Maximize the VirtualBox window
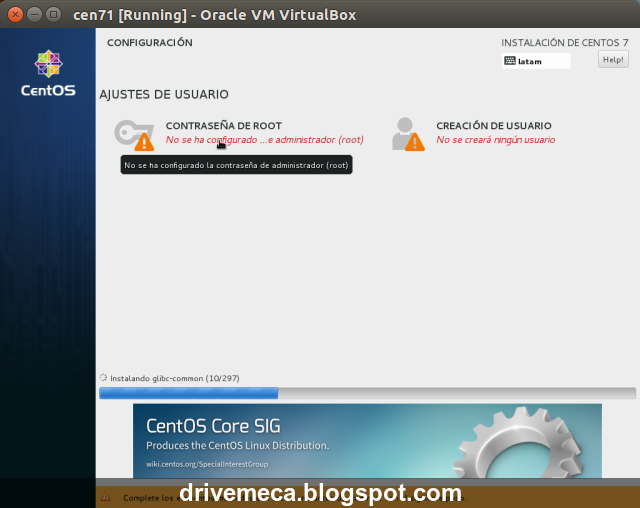Image resolution: width=640 pixels, height=508 pixels. 53,15
